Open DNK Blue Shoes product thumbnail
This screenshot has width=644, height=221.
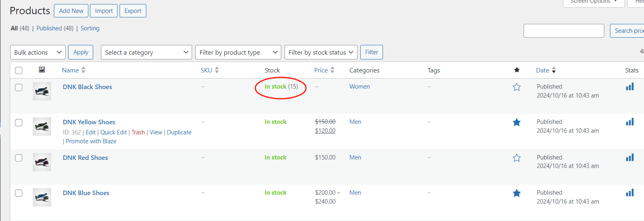pos(42,197)
